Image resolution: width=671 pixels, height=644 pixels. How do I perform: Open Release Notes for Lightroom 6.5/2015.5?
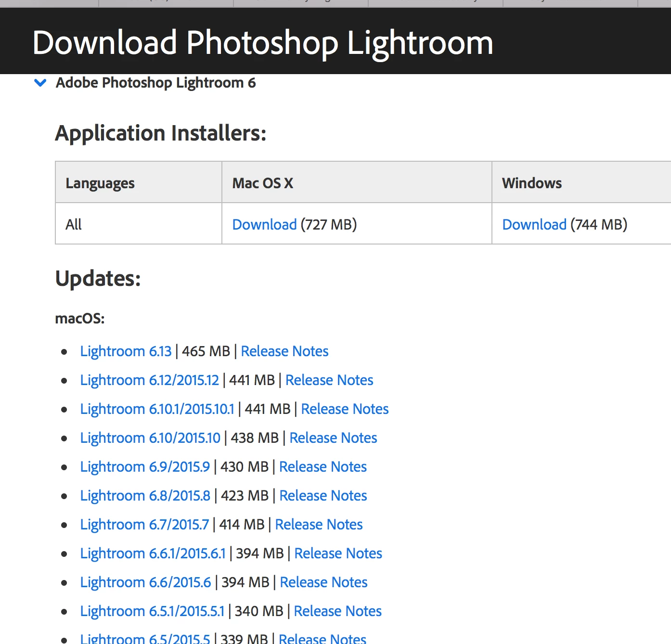tap(323, 638)
